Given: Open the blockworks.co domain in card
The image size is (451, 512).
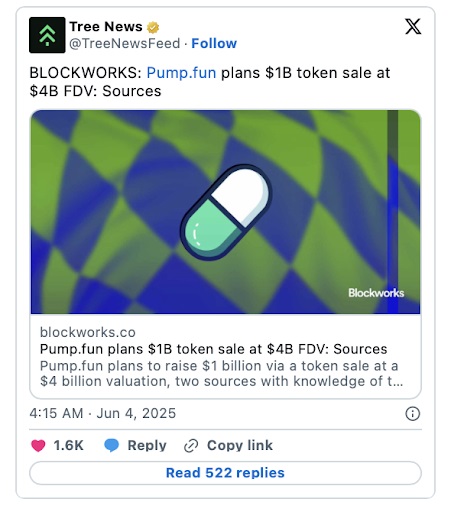Looking at the screenshot, I should click(x=88, y=332).
